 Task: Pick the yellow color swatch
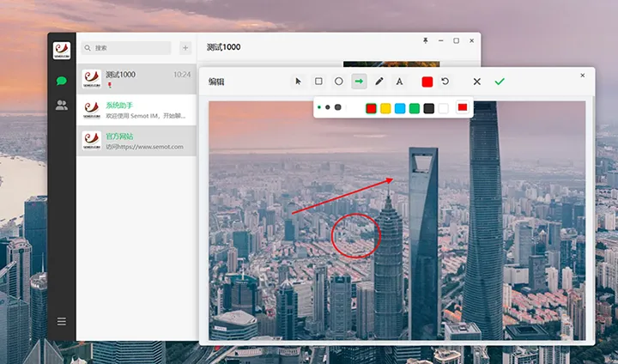pyautogui.click(x=385, y=108)
